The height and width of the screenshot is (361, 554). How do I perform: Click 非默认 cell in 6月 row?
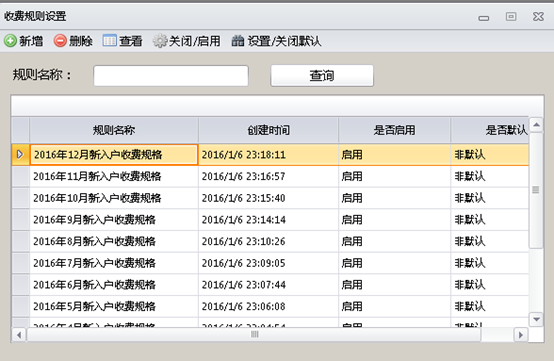(490, 285)
